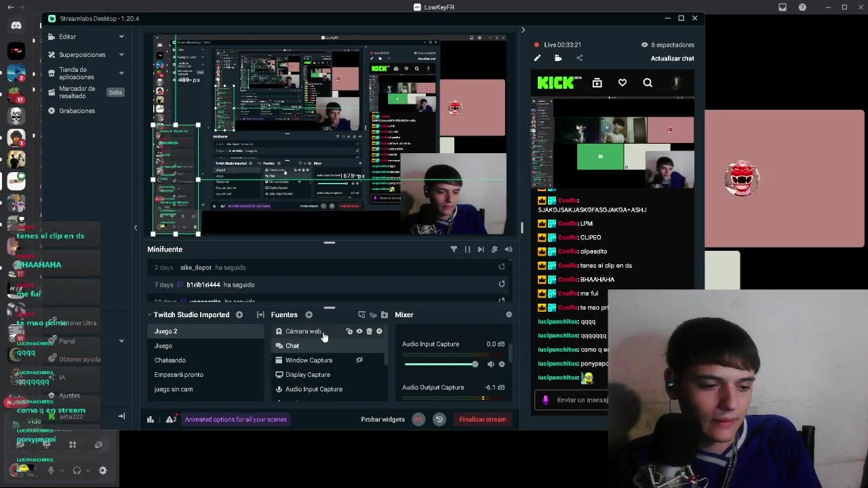Click the Finalizar stream button
868x488 pixels.
[x=482, y=420]
